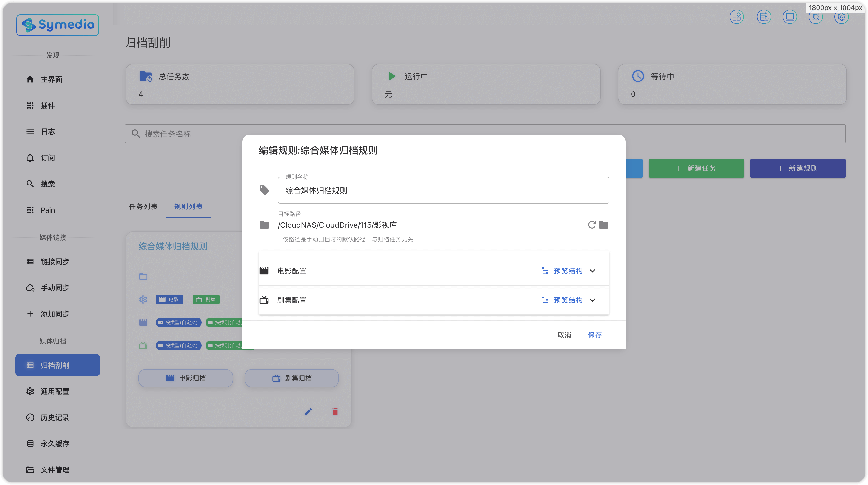
Task: Open the dashboard grid icon in header
Action: [x=736, y=17]
